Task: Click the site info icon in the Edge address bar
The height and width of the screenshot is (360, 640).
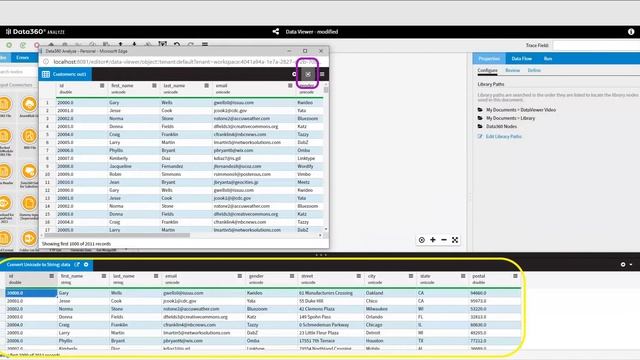Action: pyautogui.click(x=46, y=62)
